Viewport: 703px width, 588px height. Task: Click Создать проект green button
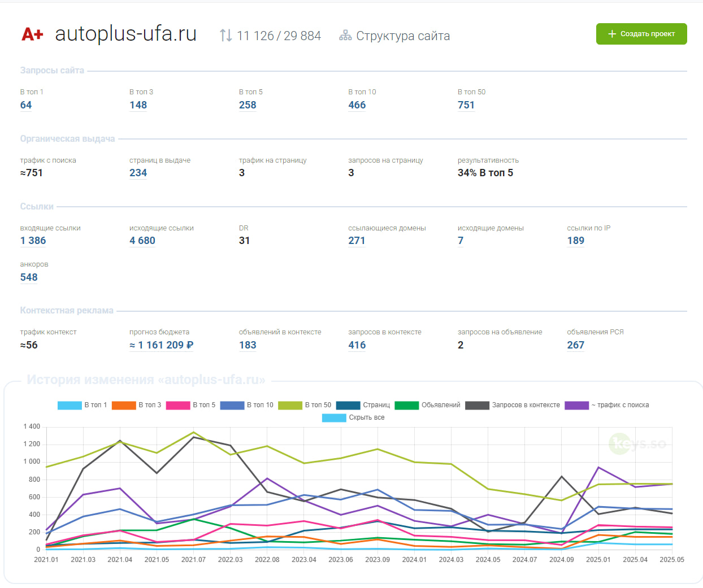(641, 34)
